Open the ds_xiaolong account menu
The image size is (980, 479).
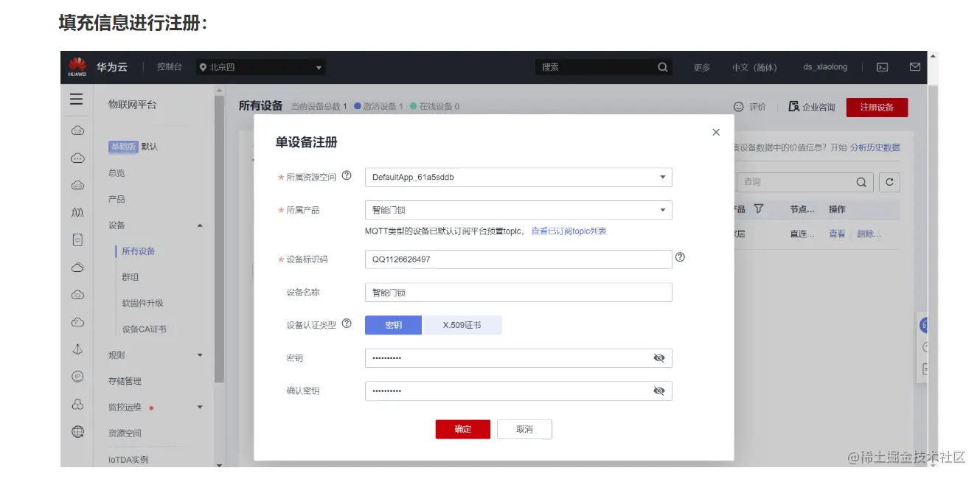pos(825,67)
